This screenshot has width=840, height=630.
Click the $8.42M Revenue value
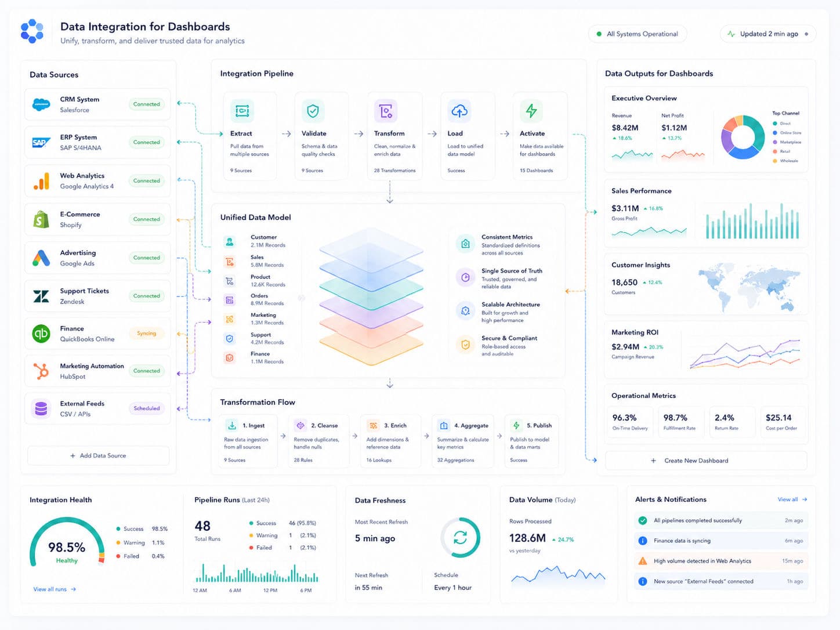[625, 128]
